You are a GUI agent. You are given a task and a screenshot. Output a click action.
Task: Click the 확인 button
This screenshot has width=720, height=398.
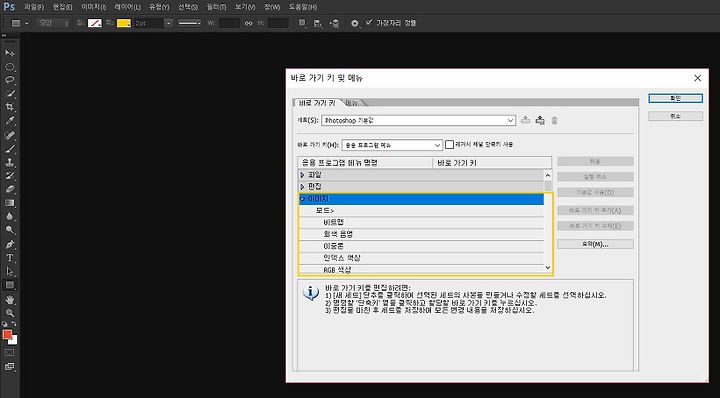tap(675, 98)
